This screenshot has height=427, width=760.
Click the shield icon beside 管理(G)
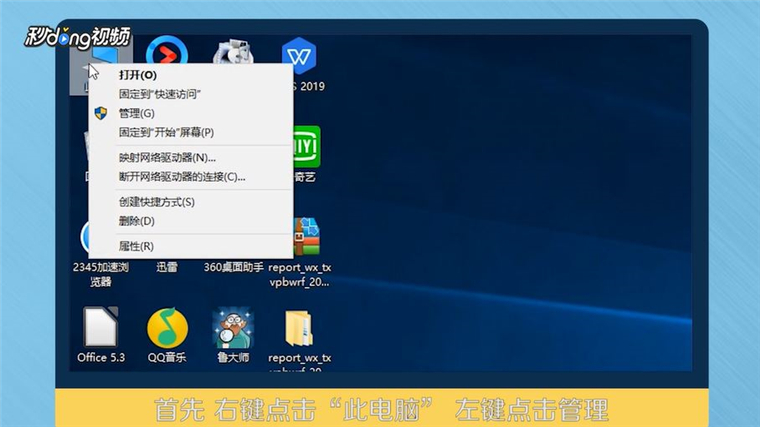(x=101, y=113)
